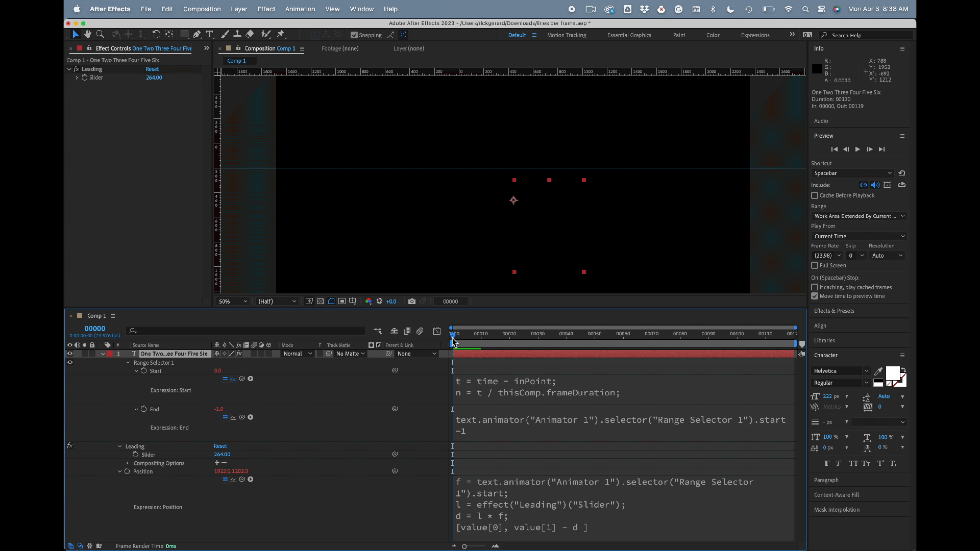
Task: Enable the Full Screen checkbox
Action: tap(815, 265)
